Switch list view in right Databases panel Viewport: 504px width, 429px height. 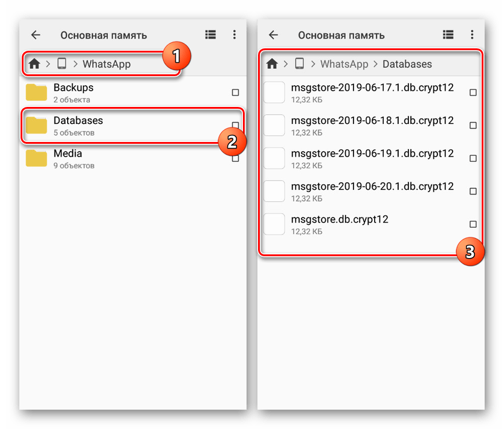click(x=448, y=34)
